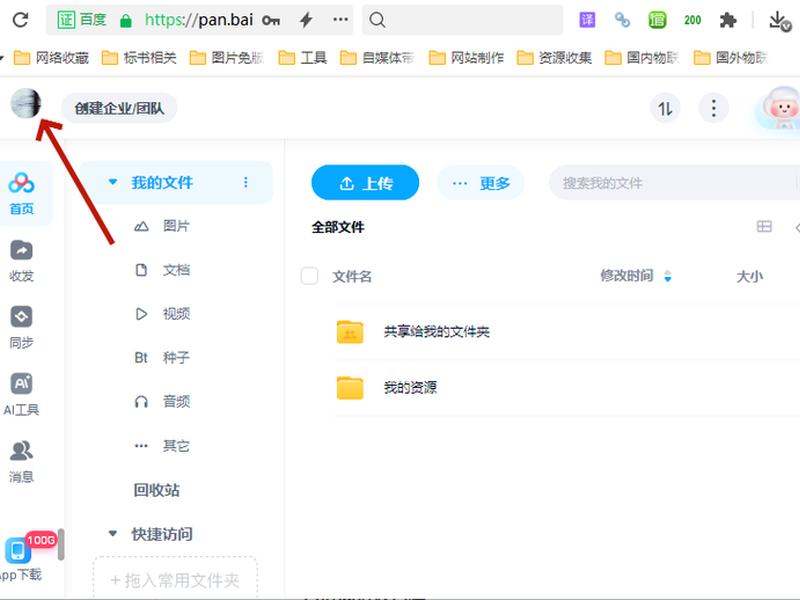Viewport: 800px width, 600px height.
Task: Click the blue link extension icon
Action: 622,20
